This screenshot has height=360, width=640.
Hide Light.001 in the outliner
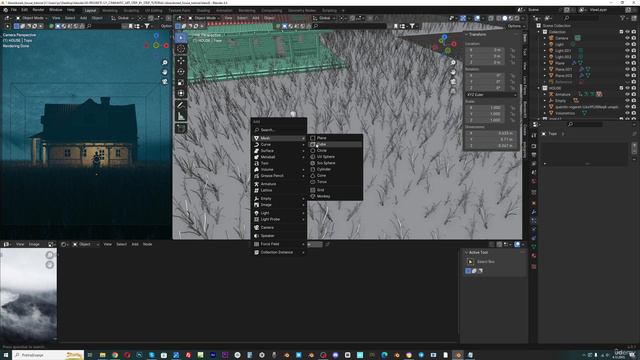pyautogui.click(x=627, y=51)
